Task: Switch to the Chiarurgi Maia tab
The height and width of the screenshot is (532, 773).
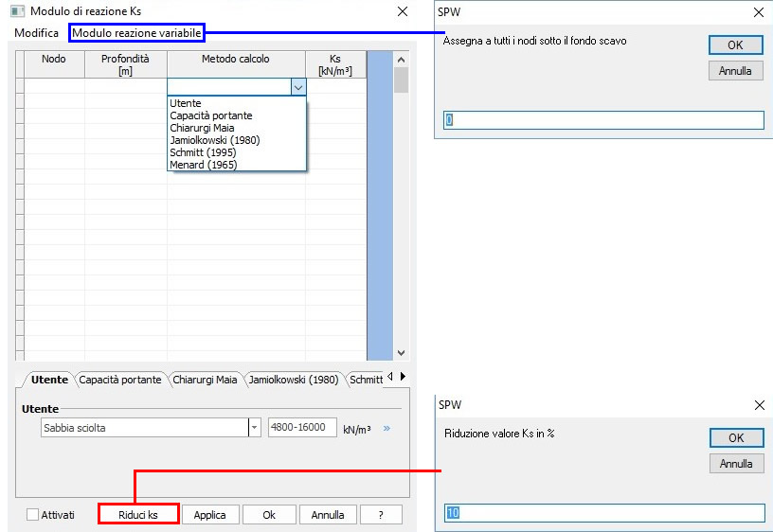Action: pos(205,380)
